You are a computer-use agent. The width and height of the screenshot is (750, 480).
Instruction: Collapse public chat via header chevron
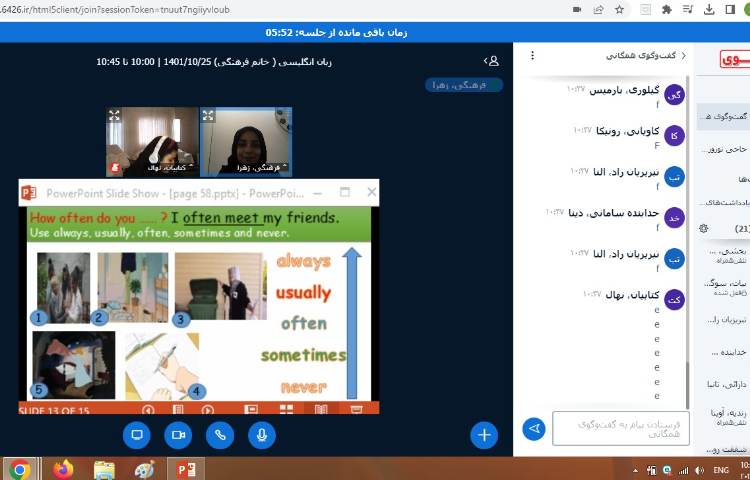[x=684, y=56]
